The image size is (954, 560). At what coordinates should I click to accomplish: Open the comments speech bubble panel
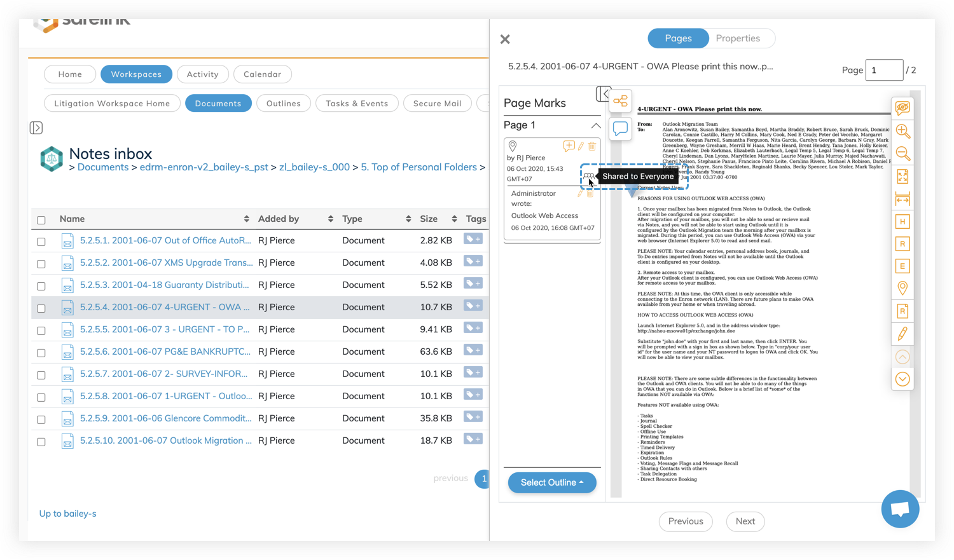[x=620, y=128]
